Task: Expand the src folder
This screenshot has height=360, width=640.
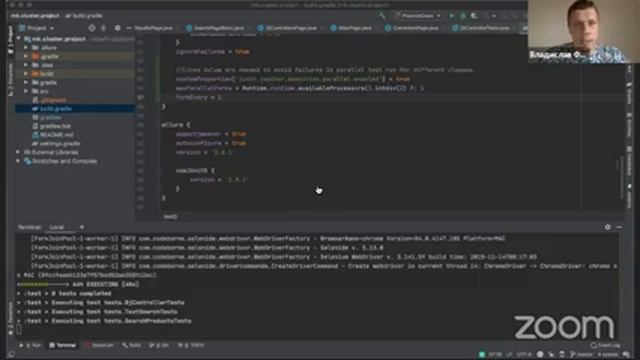Action: pyautogui.click(x=26, y=91)
